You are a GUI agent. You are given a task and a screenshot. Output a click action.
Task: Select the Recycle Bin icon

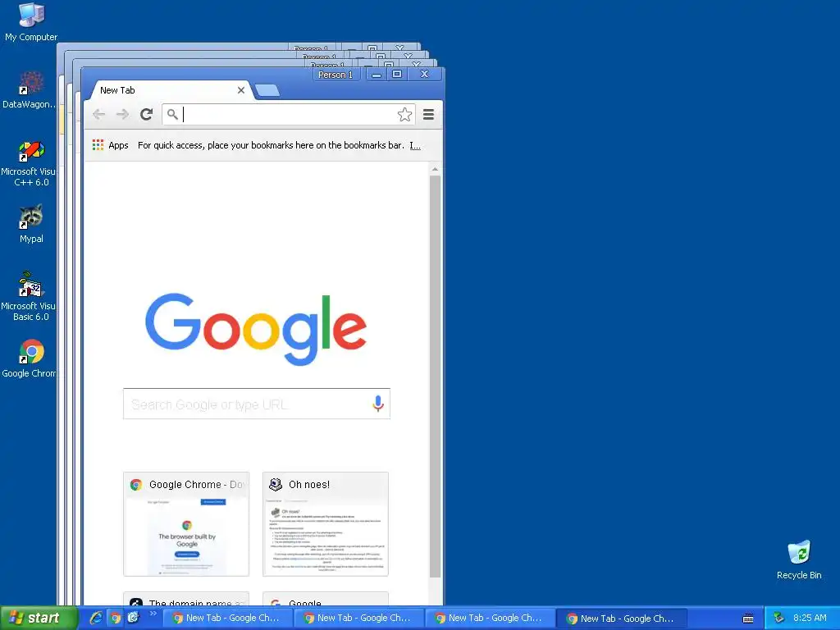(799, 559)
